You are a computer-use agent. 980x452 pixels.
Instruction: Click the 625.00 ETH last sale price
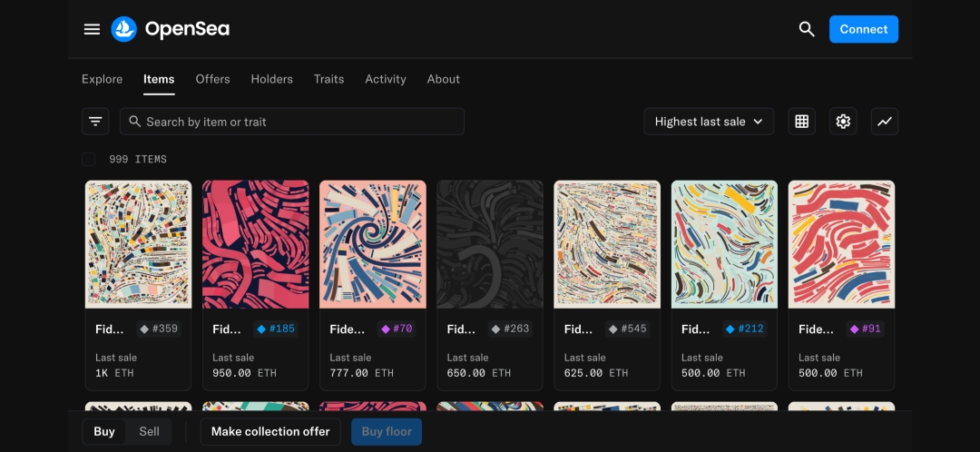pos(595,373)
